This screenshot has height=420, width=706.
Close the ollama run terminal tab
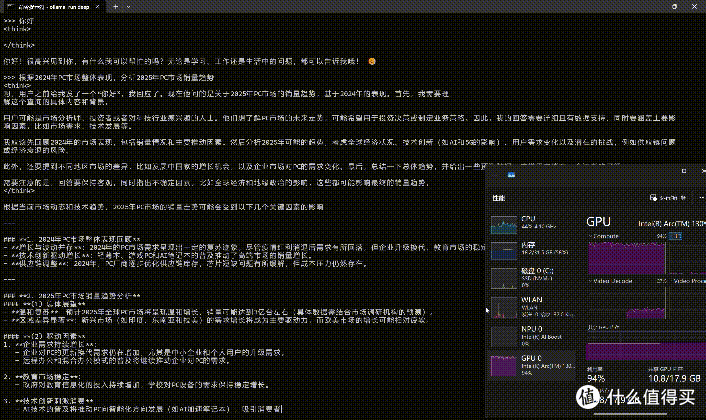(97, 7)
